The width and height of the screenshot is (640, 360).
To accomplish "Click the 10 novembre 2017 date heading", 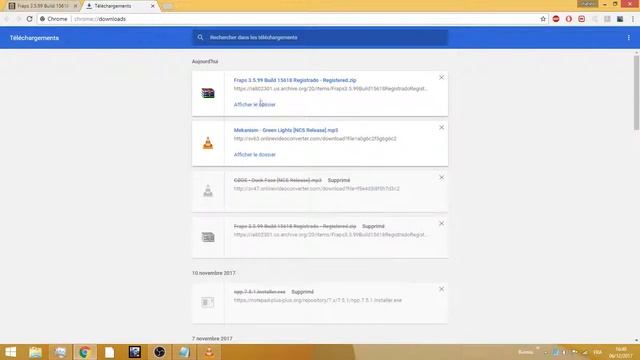I will click(213, 273).
